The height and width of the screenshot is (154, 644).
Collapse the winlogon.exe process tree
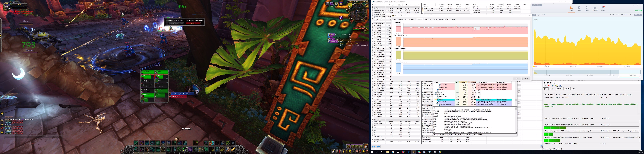434,94
